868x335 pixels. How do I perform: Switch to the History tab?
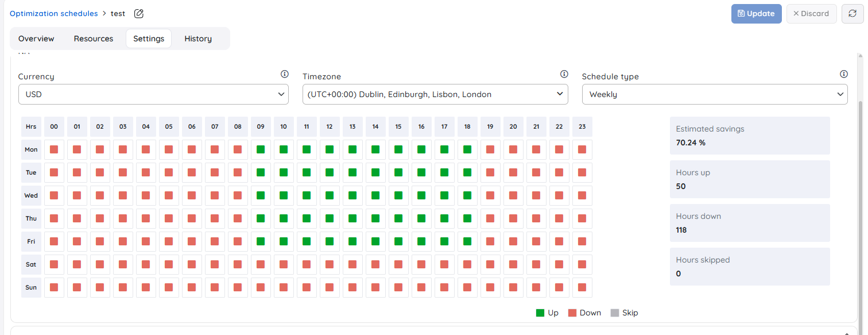pyautogui.click(x=198, y=38)
